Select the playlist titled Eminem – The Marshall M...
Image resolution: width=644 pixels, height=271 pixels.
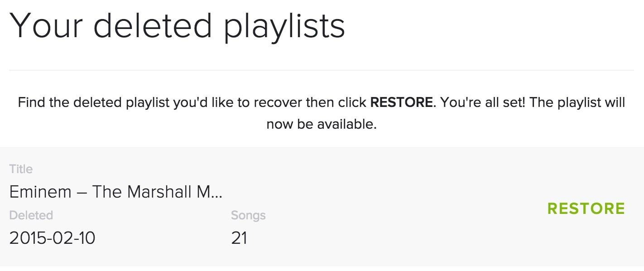tap(115, 192)
